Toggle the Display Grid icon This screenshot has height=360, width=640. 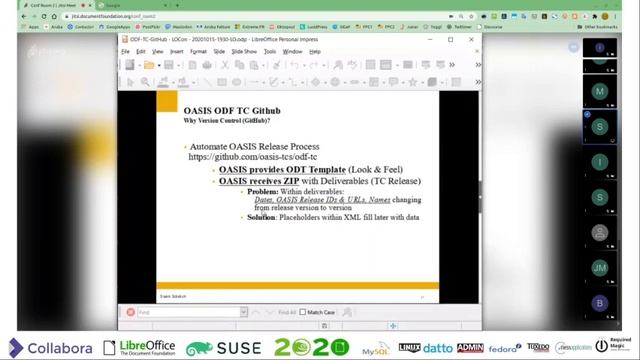tap(371, 65)
